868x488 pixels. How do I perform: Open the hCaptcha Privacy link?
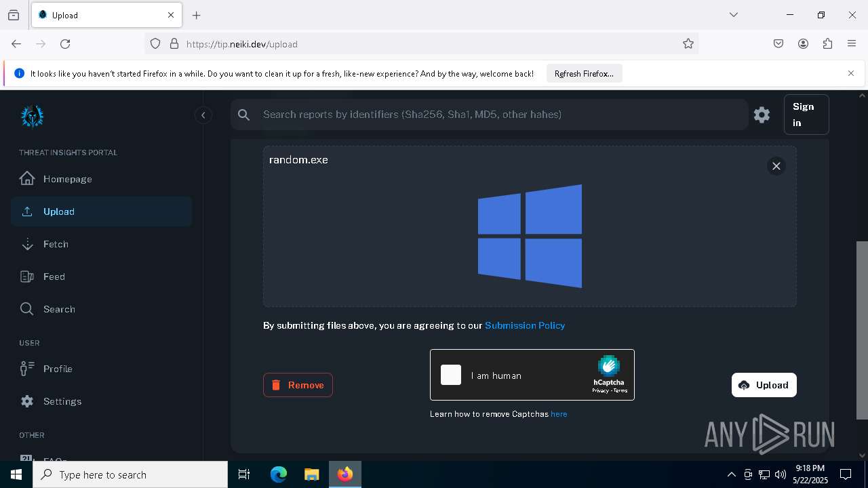599,390
